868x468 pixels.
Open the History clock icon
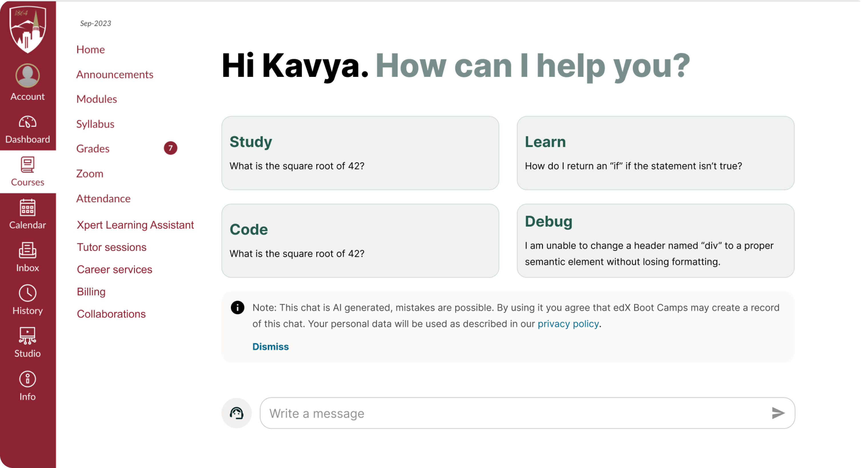[x=28, y=293]
